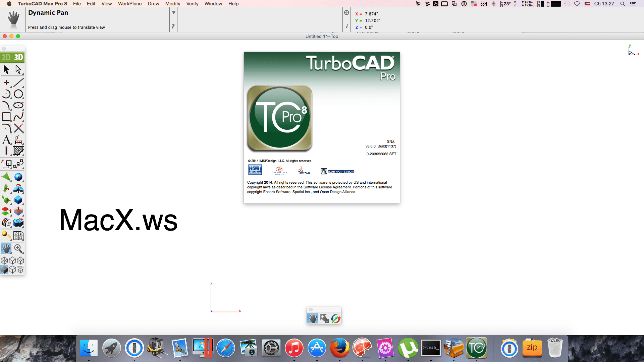Switch to first wireframe cube display mode

[4, 260]
